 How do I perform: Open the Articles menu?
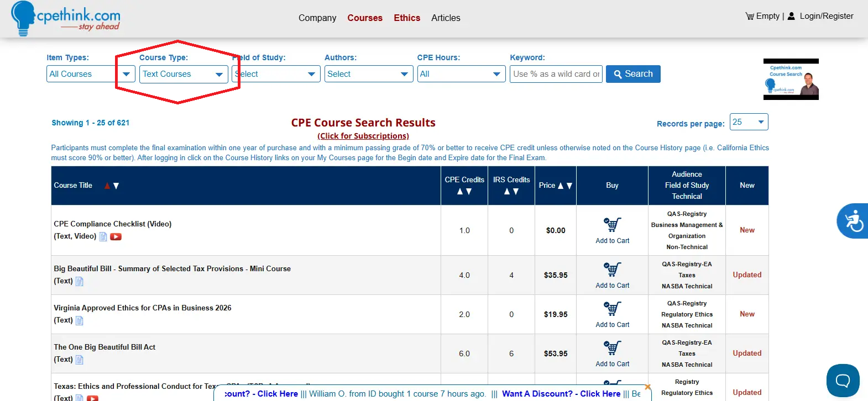[446, 18]
